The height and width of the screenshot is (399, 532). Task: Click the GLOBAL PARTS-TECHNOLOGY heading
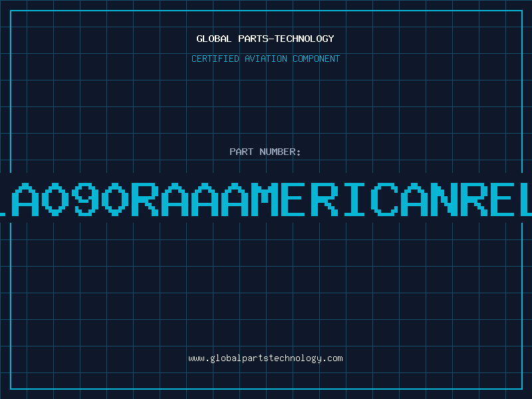265,39
